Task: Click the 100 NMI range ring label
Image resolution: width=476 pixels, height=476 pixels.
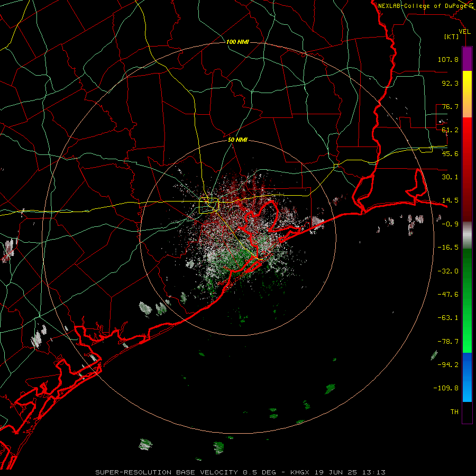Action: coord(237,42)
